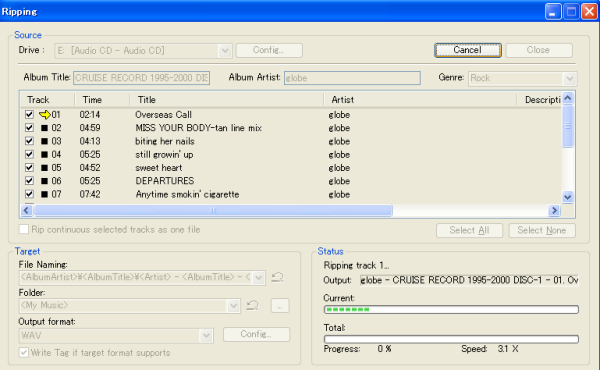The height and width of the screenshot is (370, 600).
Task: Toggle Write Tag if target format supports
Action: [24, 352]
